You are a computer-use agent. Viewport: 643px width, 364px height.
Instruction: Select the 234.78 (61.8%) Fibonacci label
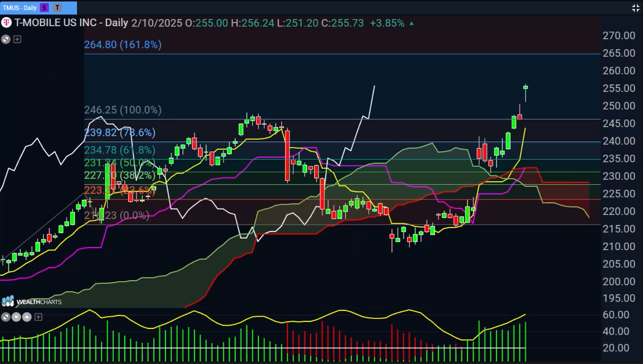[x=120, y=150]
